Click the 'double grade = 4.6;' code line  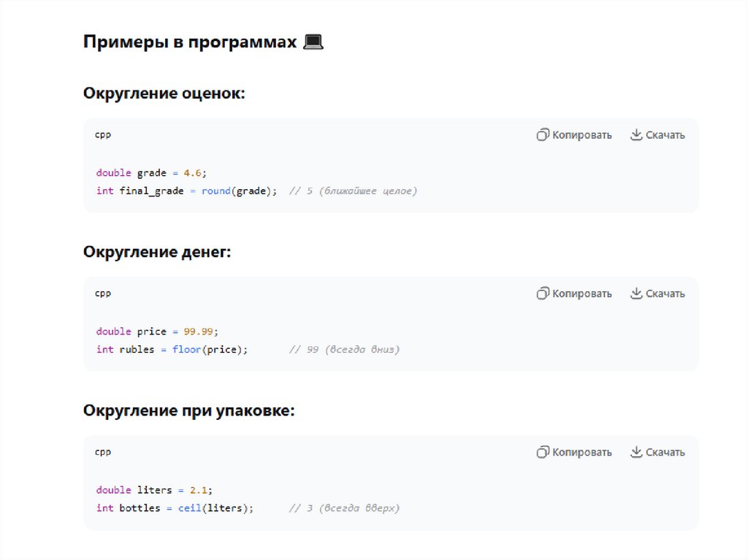151,173
